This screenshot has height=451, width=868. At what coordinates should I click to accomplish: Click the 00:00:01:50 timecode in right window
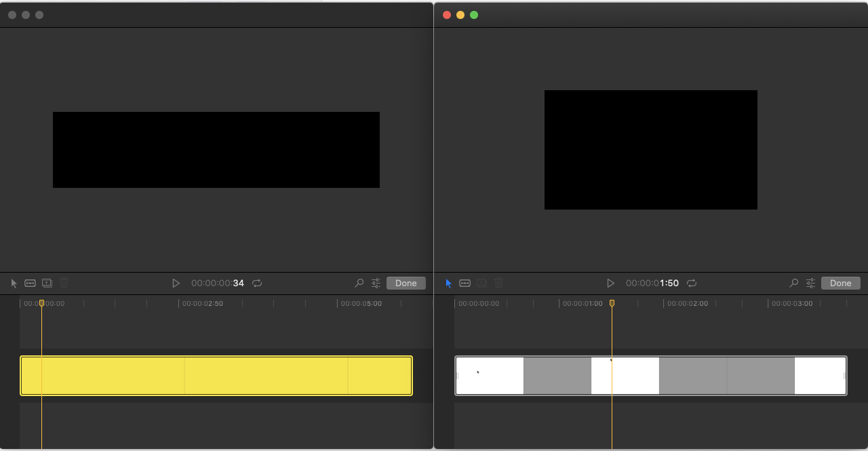[652, 283]
